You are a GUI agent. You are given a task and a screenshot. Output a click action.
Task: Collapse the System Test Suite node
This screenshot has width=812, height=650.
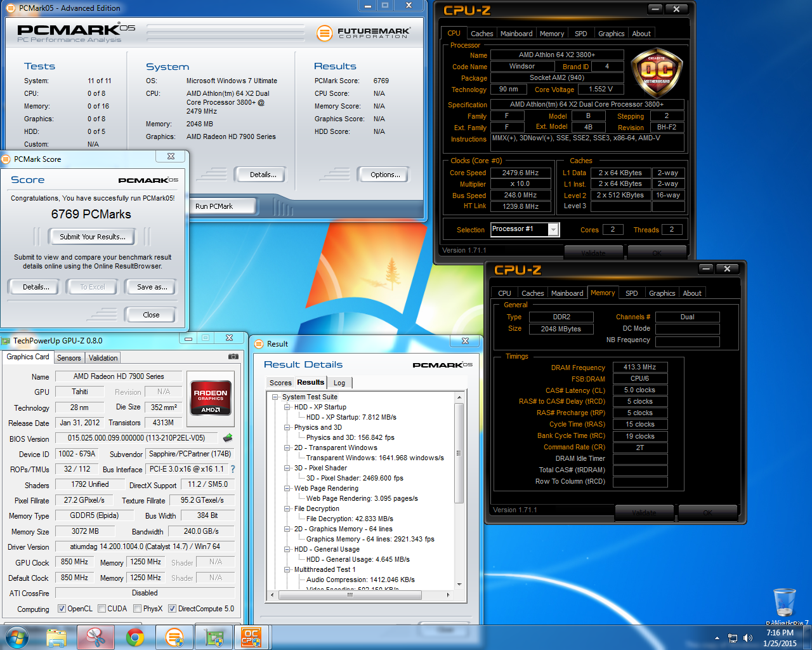click(275, 397)
